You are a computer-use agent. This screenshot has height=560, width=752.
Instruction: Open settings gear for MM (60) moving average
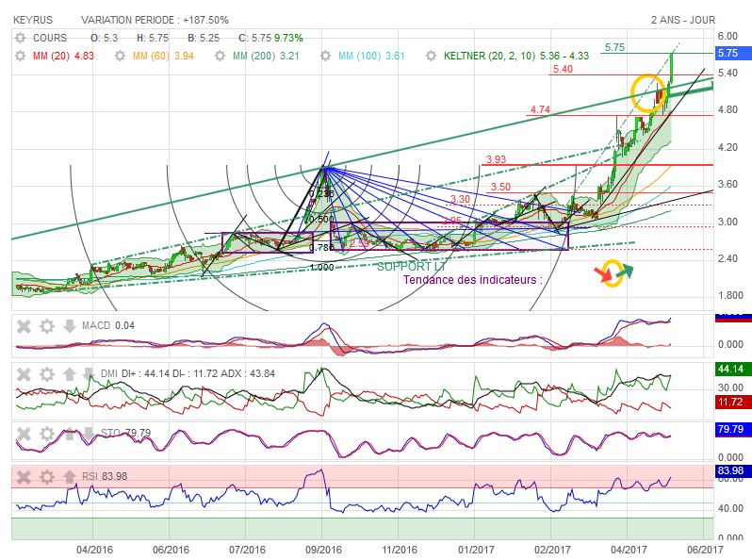coord(120,56)
